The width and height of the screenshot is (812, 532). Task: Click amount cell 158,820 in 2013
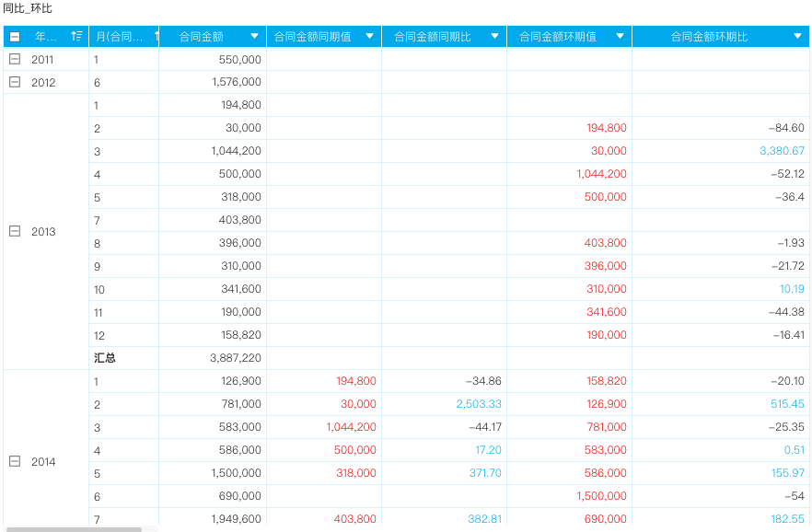tap(241, 335)
